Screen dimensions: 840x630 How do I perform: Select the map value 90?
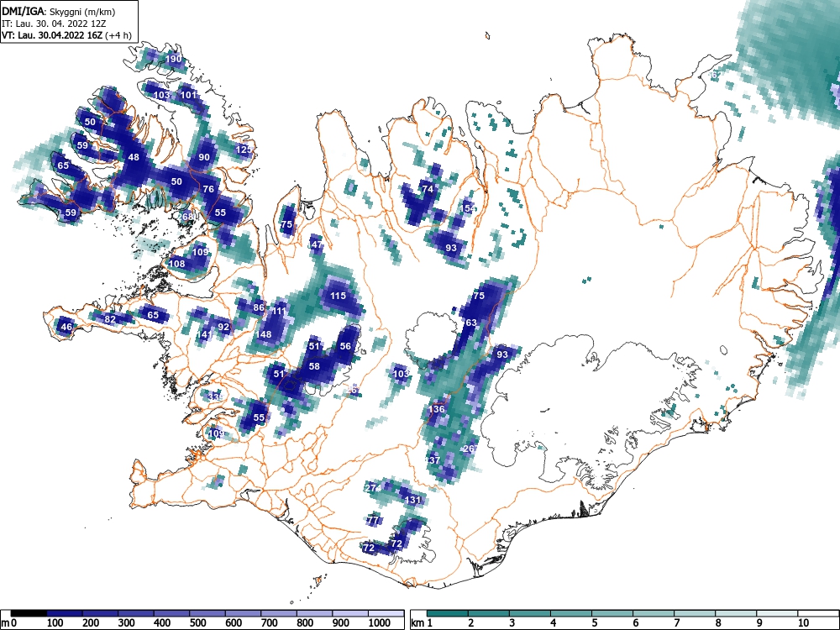(x=204, y=158)
